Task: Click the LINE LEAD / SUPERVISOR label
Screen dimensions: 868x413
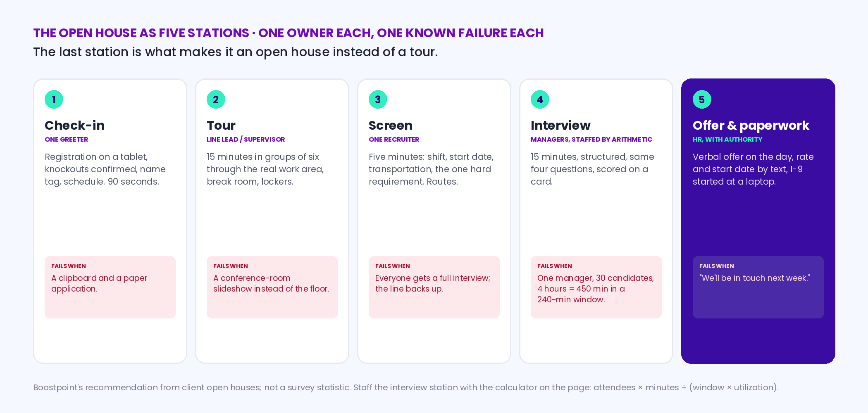Action: pos(246,140)
